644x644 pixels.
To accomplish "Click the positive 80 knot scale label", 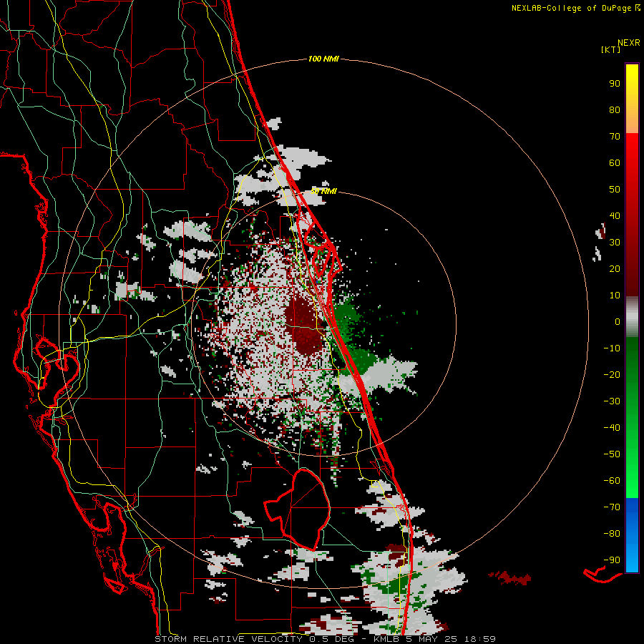I will coord(615,110).
